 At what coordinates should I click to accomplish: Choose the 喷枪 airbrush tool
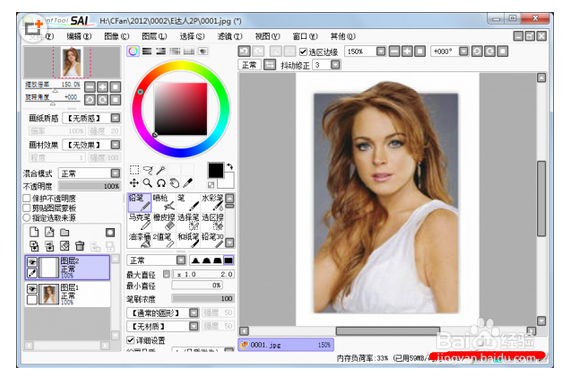[164, 202]
